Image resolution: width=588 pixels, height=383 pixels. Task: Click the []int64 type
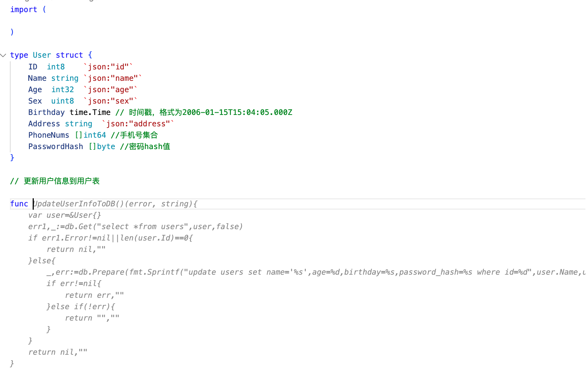90,135
